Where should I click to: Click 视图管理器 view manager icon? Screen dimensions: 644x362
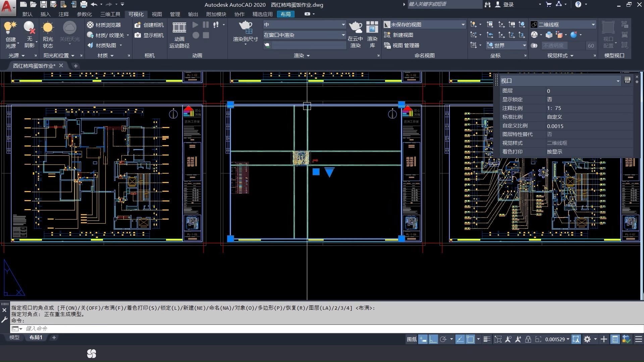402,45
